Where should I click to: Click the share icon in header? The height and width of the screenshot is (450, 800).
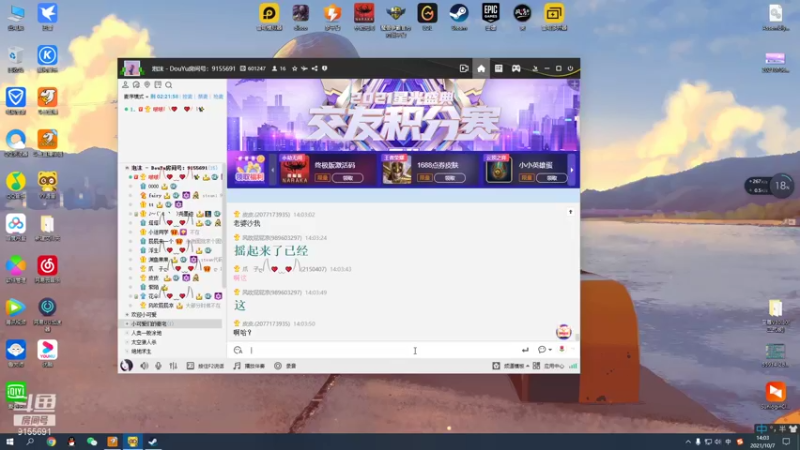(x=314, y=68)
